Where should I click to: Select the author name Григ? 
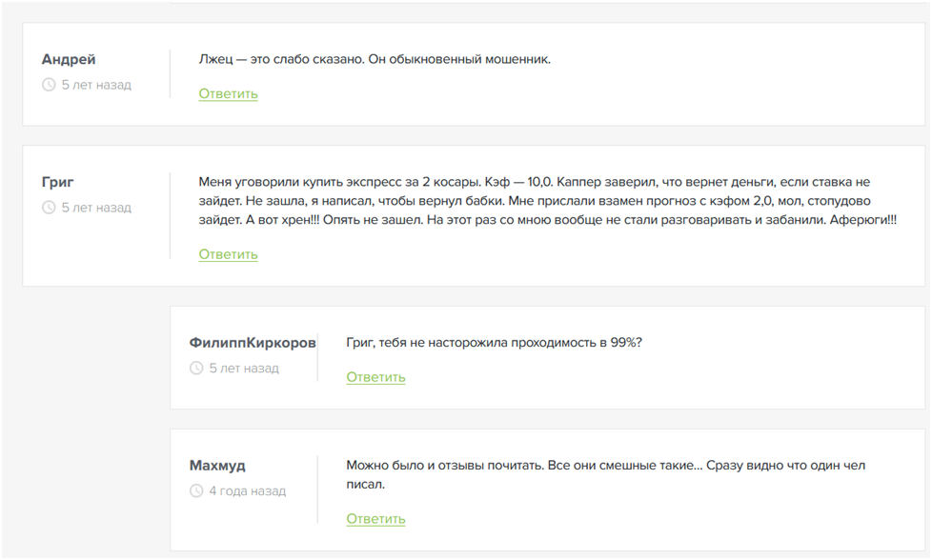[x=58, y=182]
